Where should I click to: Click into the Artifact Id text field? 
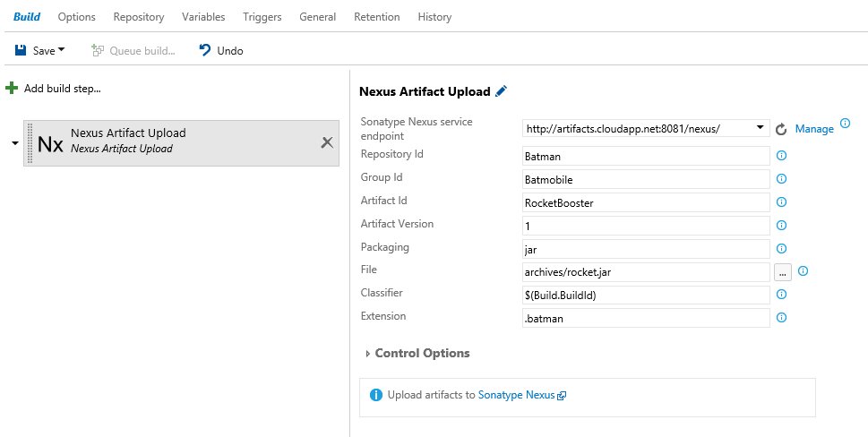[x=645, y=202]
